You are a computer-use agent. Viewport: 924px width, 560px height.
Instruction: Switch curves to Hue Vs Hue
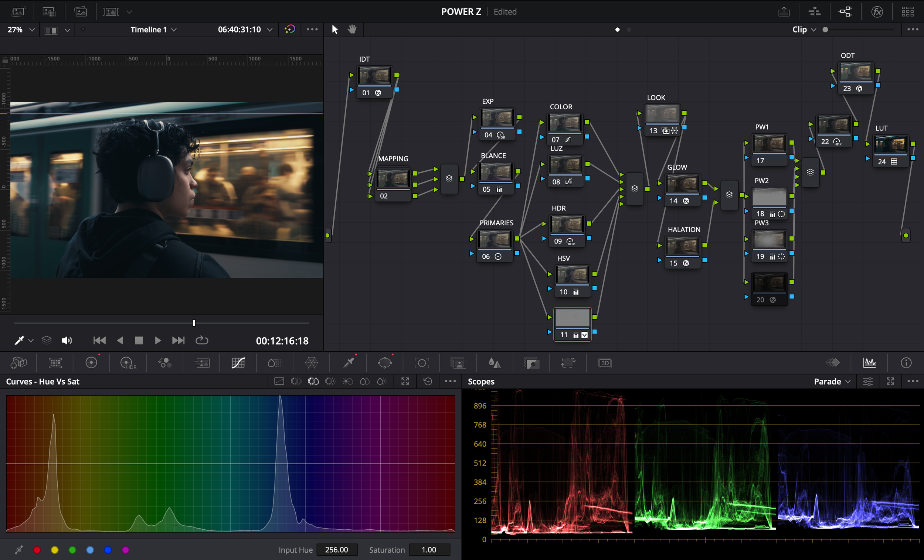coord(296,381)
